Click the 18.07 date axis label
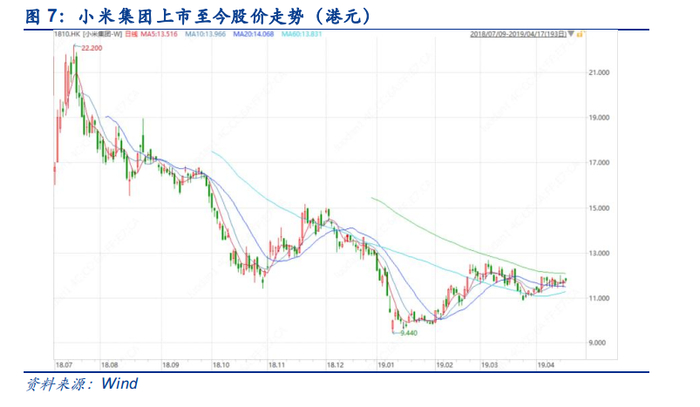The image size is (700, 407). point(64,365)
